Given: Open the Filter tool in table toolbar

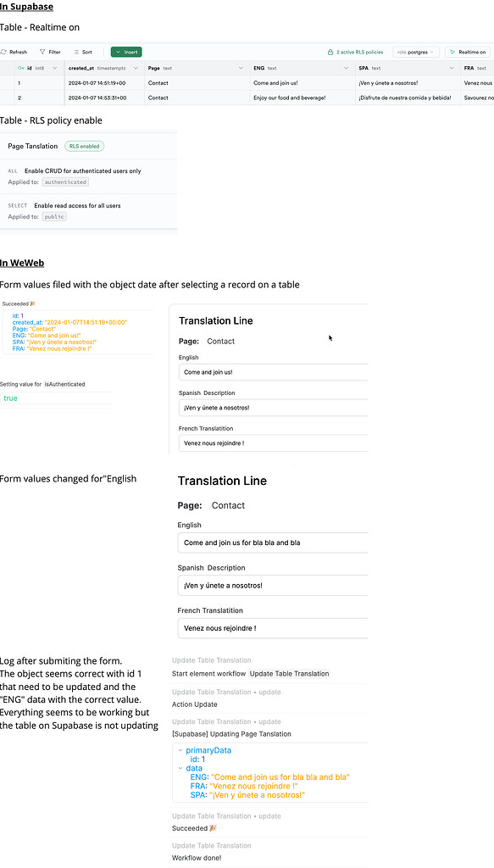Looking at the screenshot, I should [50, 52].
